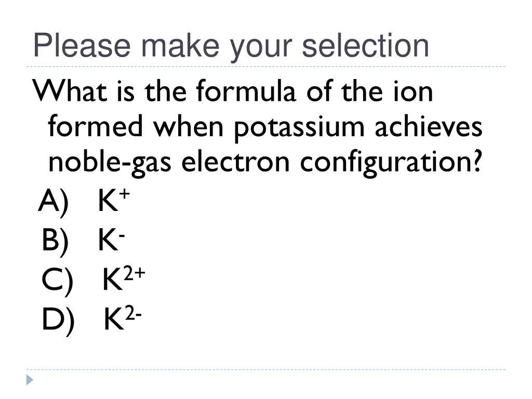
Task: Click the dotted divider line under the title
Action: (266, 66)
